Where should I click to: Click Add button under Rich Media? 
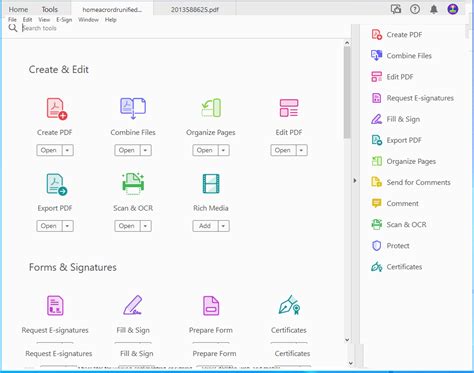(205, 226)
